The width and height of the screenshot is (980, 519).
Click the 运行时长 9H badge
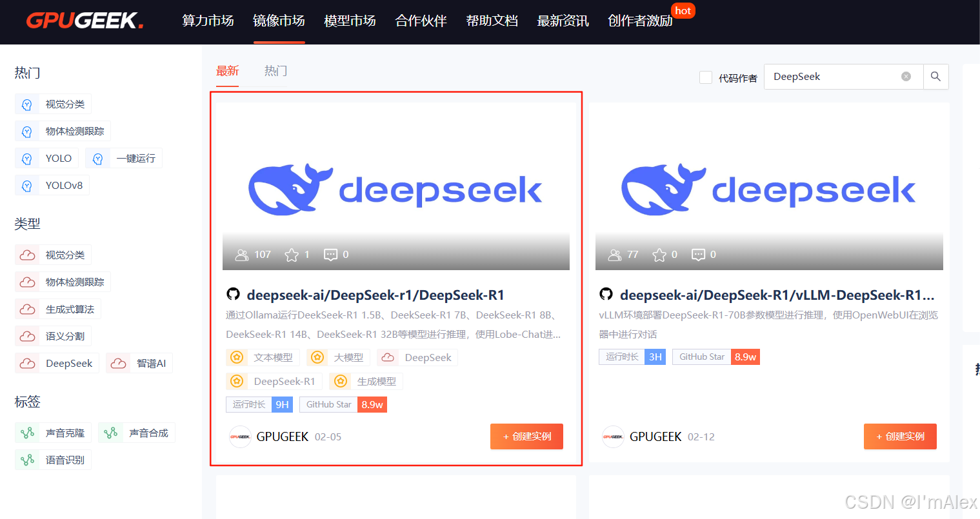tap(259, 404)
